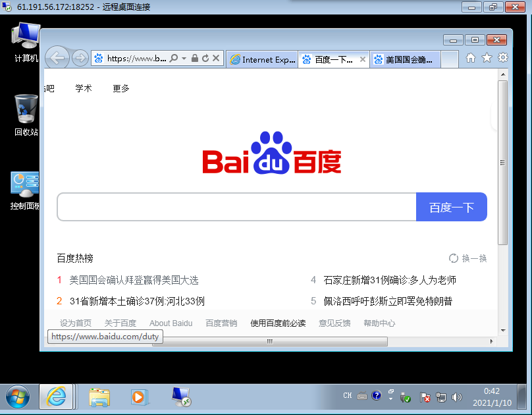Open the About Baidu footer link
532x415 pixels.
coord(171,323)
